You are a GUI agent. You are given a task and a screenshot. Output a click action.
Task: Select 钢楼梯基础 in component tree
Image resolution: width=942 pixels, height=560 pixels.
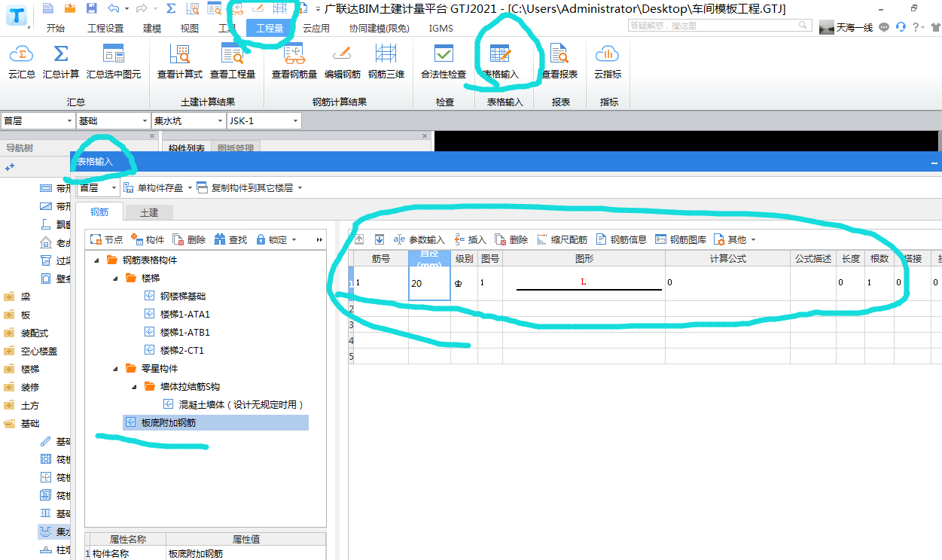183,297
